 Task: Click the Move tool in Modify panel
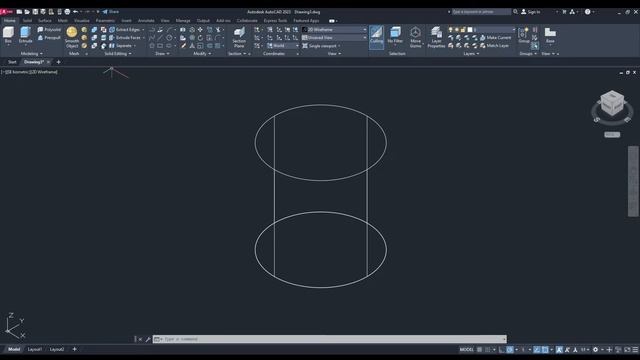coord(200,30)
